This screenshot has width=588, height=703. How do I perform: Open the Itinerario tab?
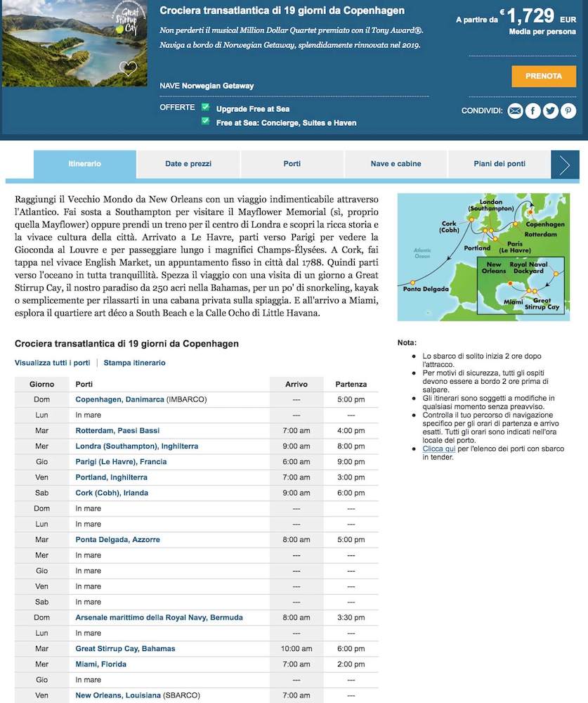click(85, 164)
